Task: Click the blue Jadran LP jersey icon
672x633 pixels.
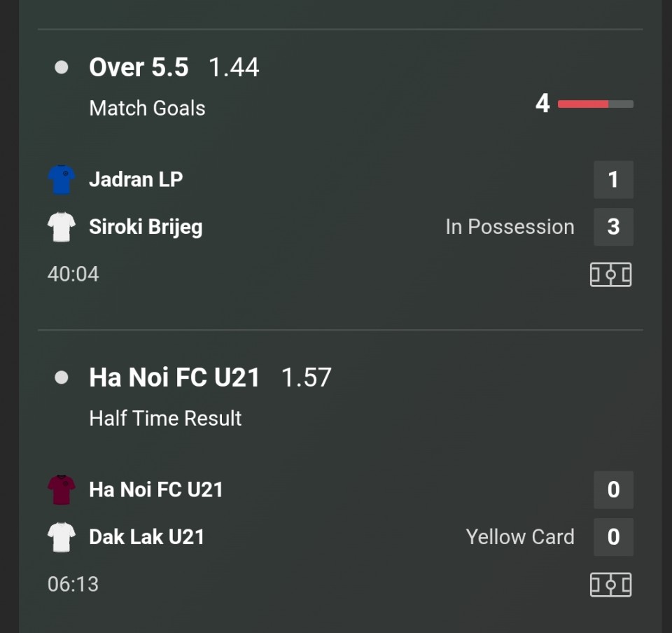Action: pos(62,179)
